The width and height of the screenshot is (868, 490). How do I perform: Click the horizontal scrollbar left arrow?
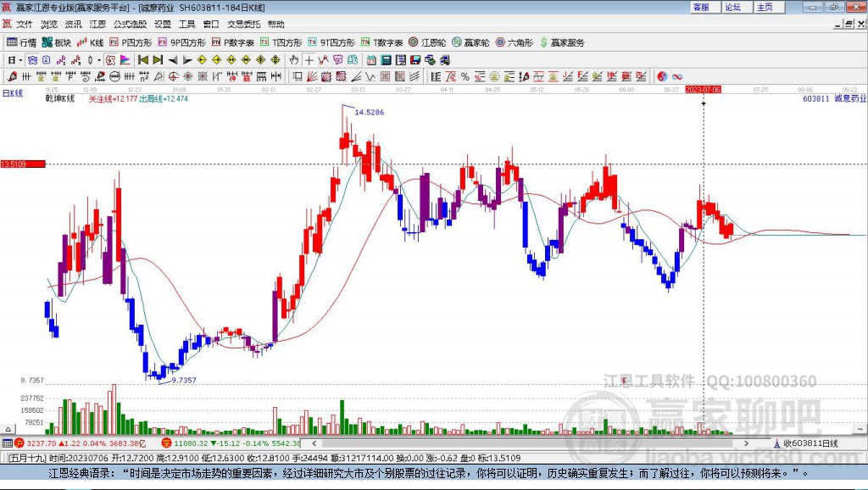point(314,443)
